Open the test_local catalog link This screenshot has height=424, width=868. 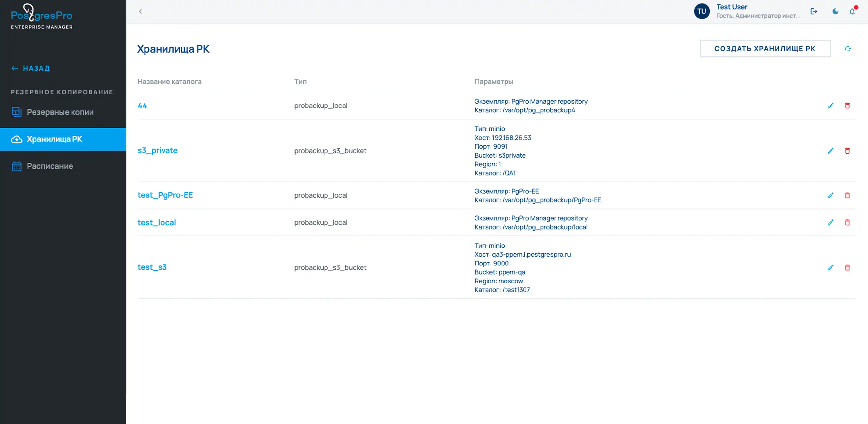157,223
